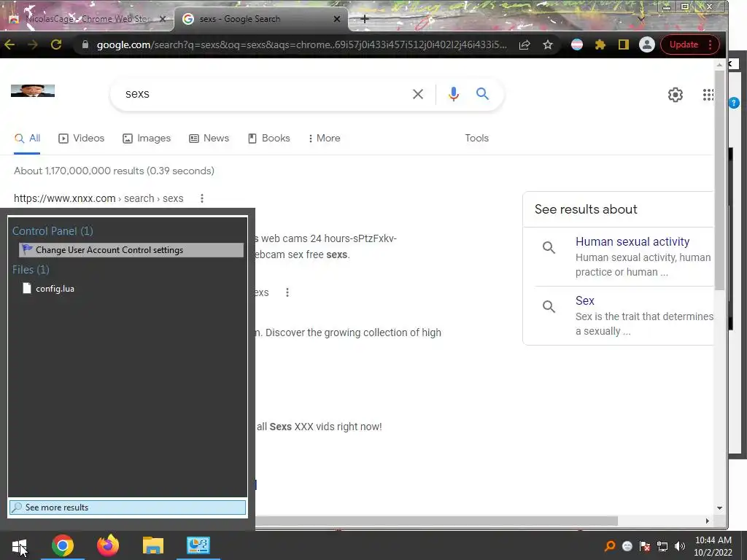Open File Explorer from the taskbar
The height and width of the screenshot is (560, 747).
point(153,545)
